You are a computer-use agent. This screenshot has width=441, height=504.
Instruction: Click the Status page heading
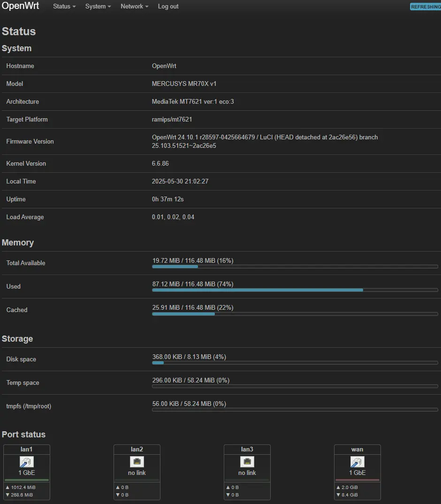pos(19,31)
